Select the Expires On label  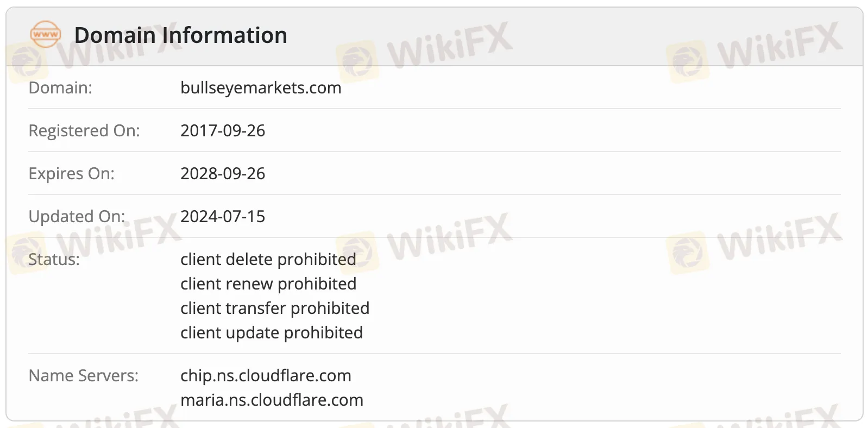[72, 173]
